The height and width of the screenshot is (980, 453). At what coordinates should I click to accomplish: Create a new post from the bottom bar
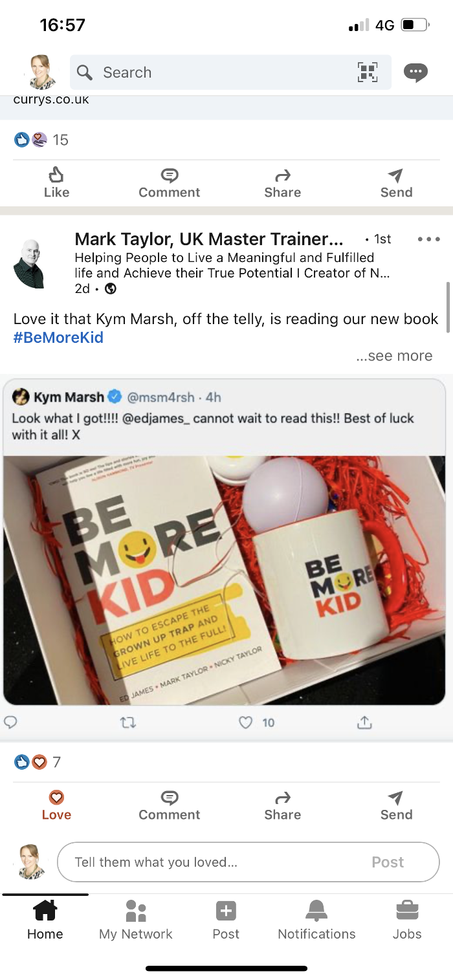pos(226,920)
